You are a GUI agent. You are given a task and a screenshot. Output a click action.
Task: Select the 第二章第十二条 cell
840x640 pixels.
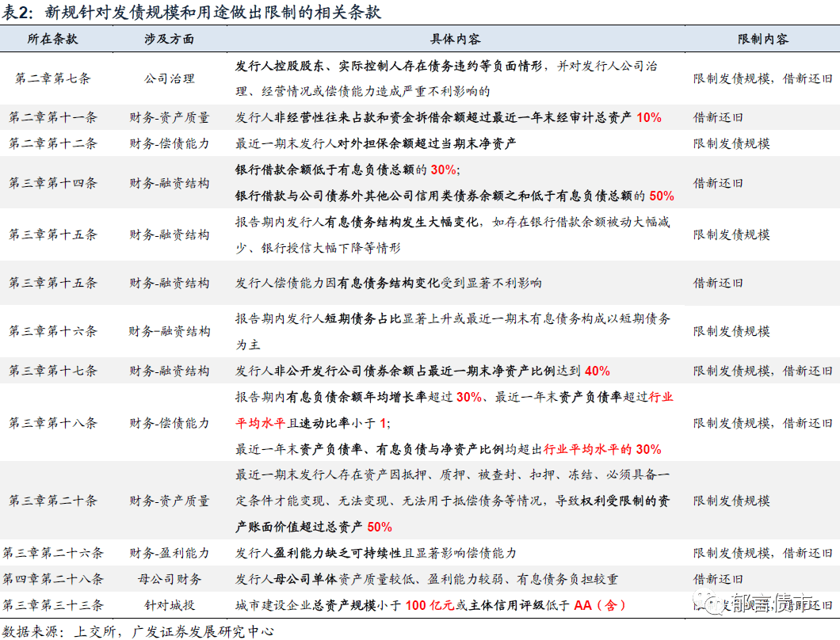pyautogui.click(x=52, y=143)
